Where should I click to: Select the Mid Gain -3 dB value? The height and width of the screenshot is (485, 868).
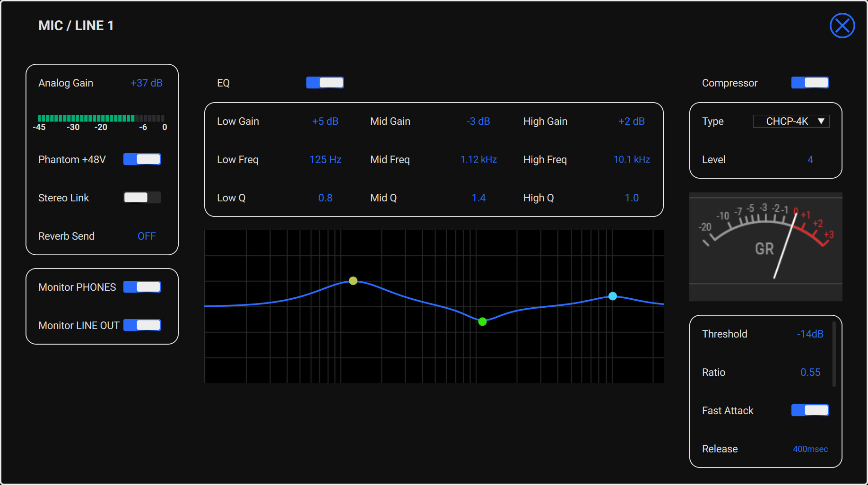pos(478,121)
